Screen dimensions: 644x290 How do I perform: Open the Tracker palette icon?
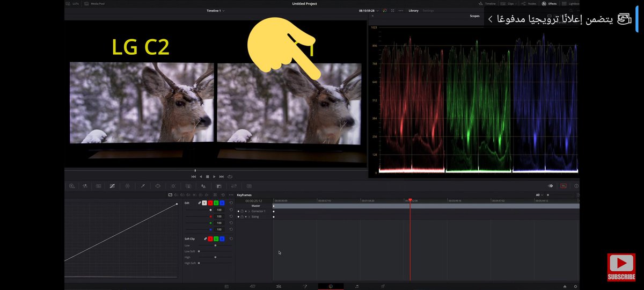(x=173, y=186)
